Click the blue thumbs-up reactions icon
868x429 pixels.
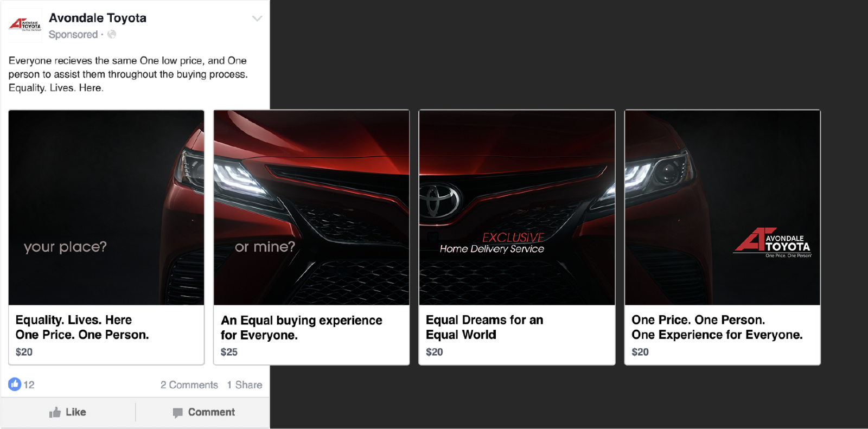(x=15, y=384)
